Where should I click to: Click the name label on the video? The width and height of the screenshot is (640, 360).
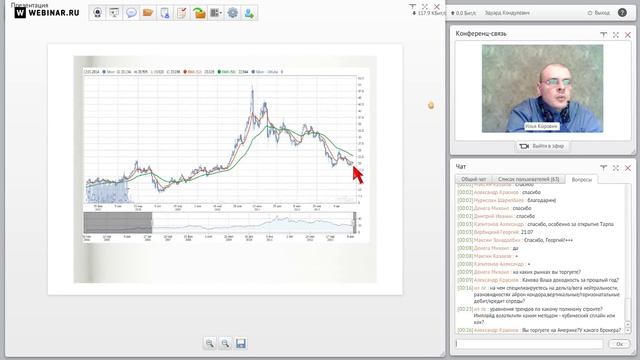542,127
